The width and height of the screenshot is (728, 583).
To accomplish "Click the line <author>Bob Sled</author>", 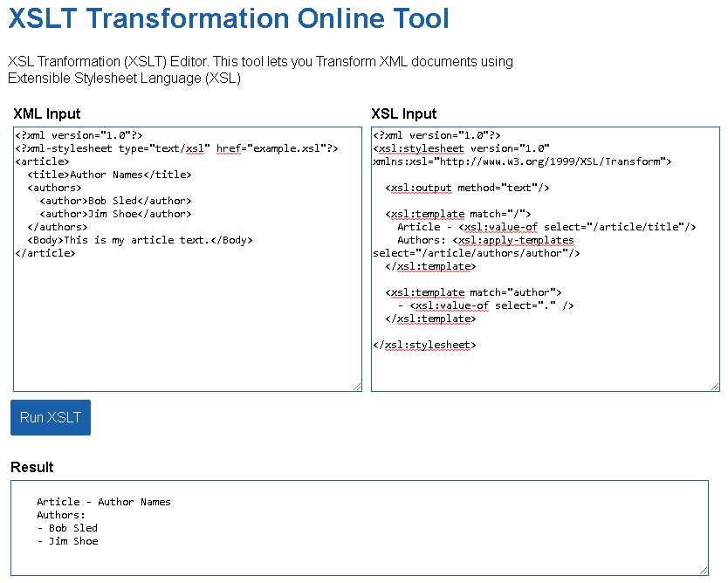I will [115, 201].
